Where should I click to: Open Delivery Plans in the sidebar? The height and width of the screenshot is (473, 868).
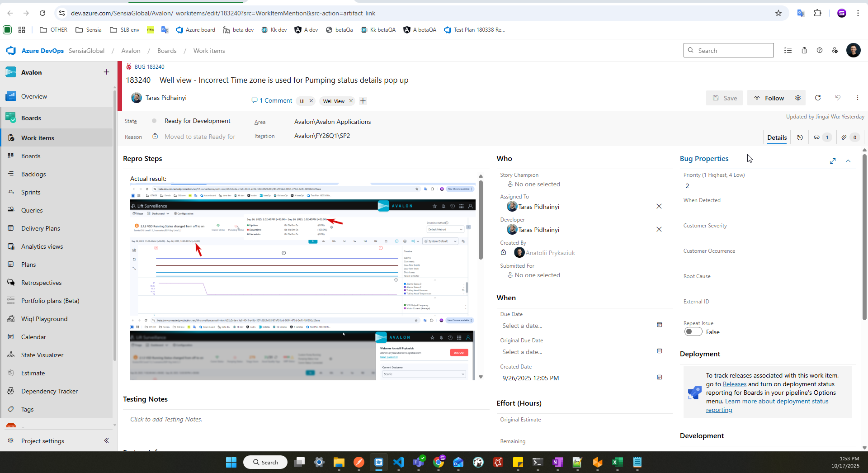click(57, 228)
